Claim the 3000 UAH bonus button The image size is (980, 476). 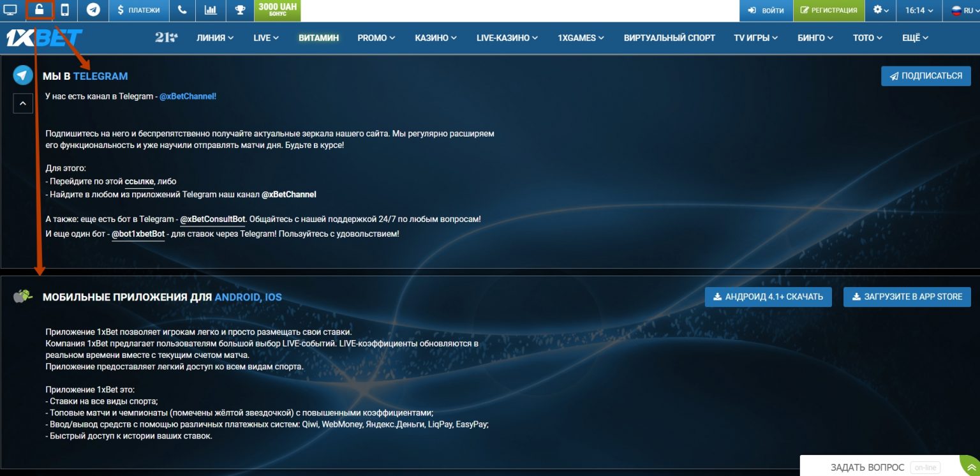pos(278,10)
